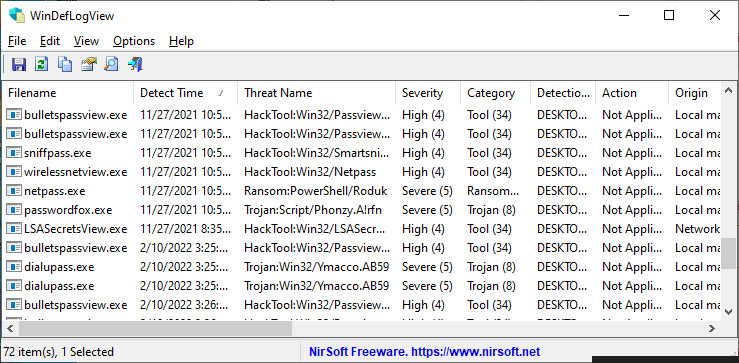Click the vertical scrollbar down arrow
The width and height of the screenshot is (739, 363).
pos(729,311)
